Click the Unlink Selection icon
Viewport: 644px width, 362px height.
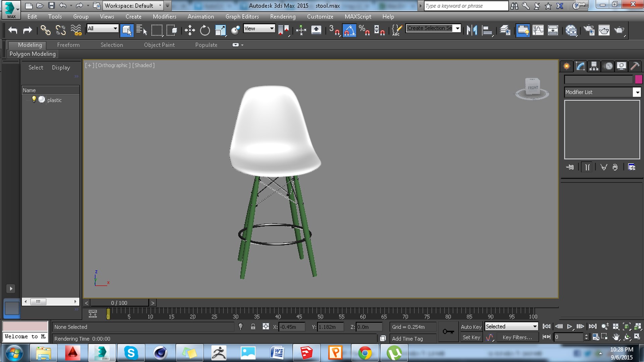tap(61, 30)
